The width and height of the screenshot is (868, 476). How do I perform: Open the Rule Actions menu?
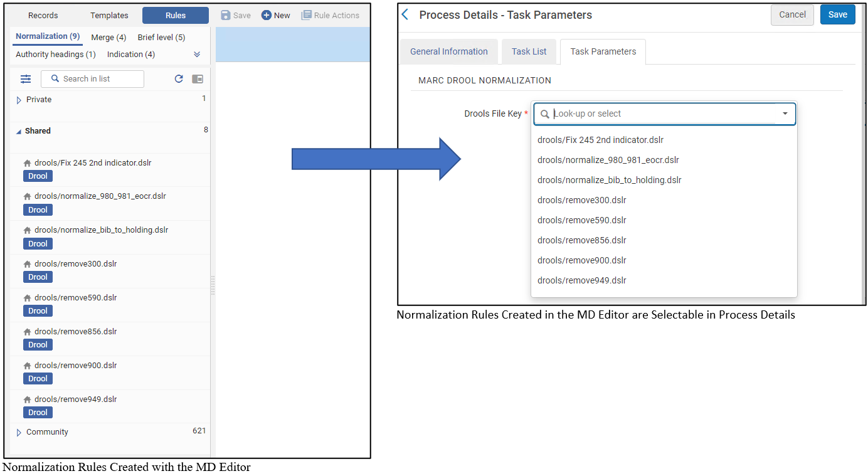tap(331, 15)
